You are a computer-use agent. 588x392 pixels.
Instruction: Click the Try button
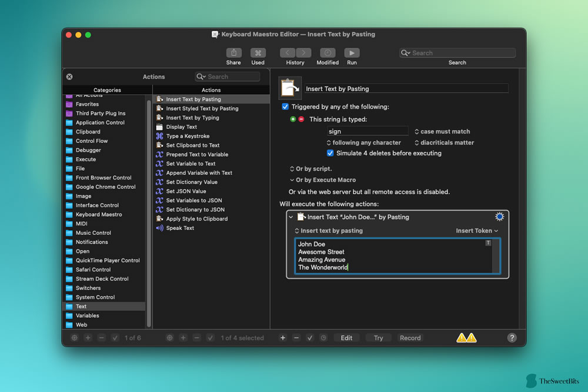[378, 338]
